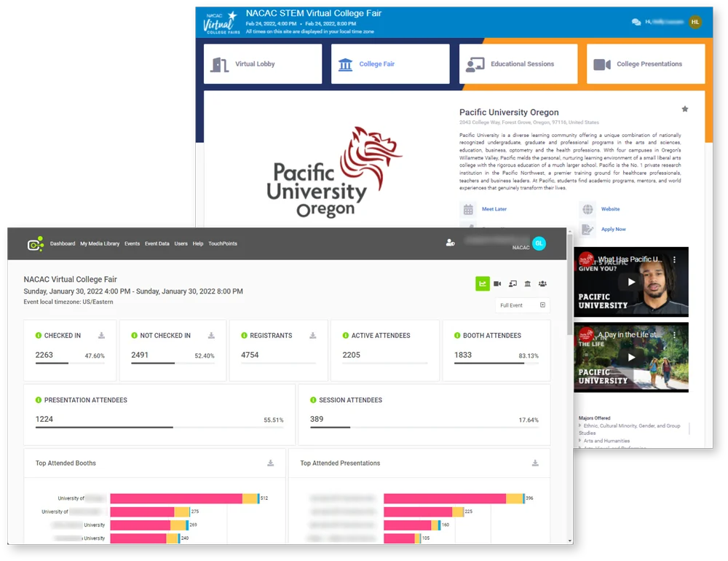The width and height of the screenshot is (728, 561).
Task: Switch to the College Fair tab
Action: pyautogui.click(x=390, y=64)
